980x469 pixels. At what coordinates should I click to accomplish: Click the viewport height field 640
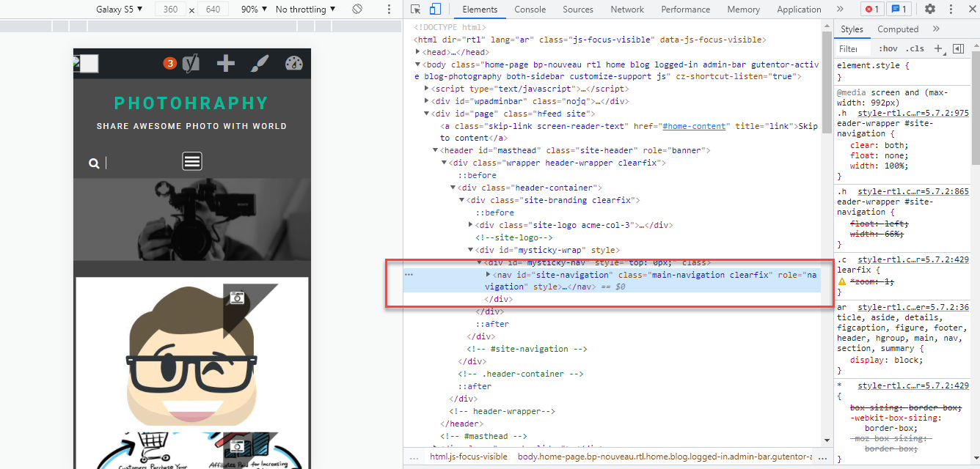pyautogui.click(x=213, y=10)
